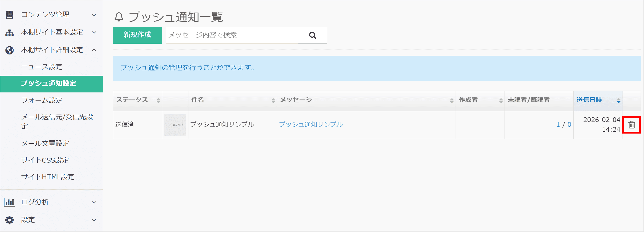This screenshot has height=232, width=644.
Task: Click the notification row thumbnail image
Action: [x=175, y=125]
